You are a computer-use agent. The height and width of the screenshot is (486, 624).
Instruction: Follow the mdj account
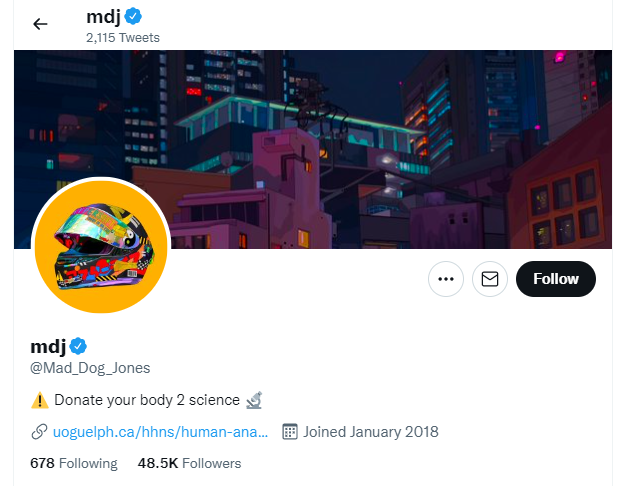pyautogui.click(x=556, y=279)
